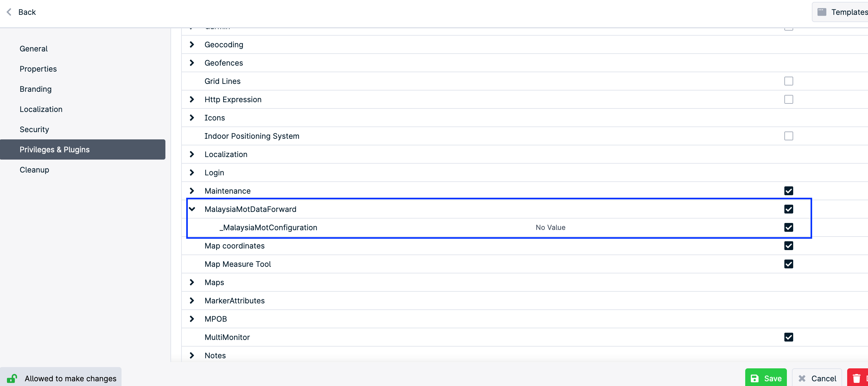Open the General settings section
Screen dimensions: 868x386
click(83, 49)
